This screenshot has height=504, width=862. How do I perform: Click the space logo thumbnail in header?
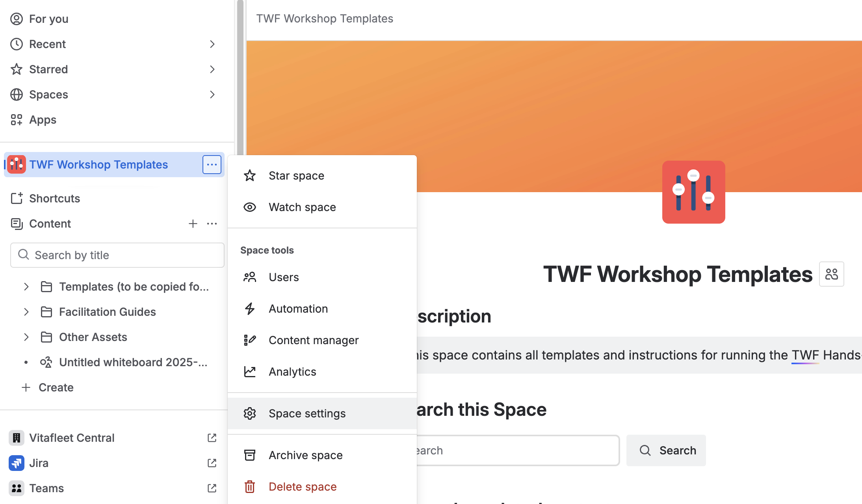tap(693, 192)
